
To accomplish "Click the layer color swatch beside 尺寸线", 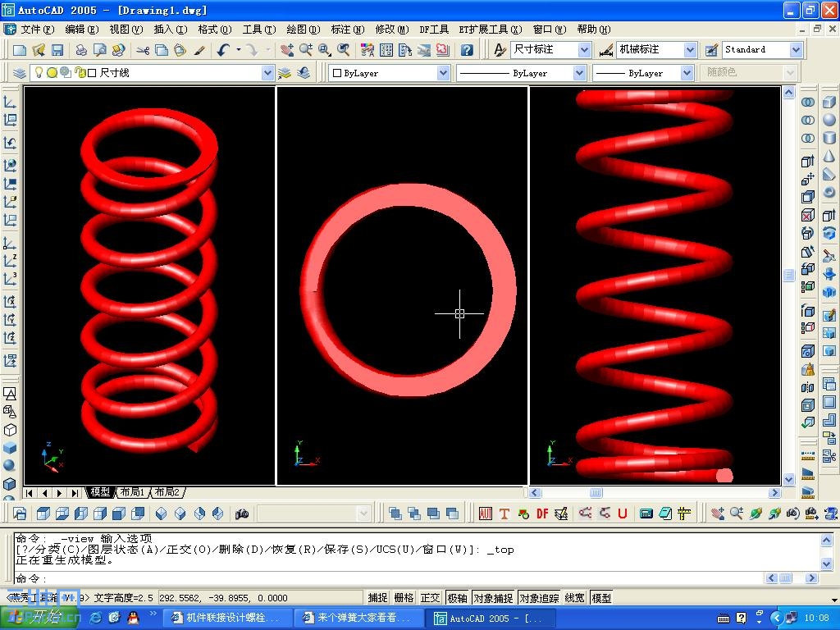I will 92,73.
